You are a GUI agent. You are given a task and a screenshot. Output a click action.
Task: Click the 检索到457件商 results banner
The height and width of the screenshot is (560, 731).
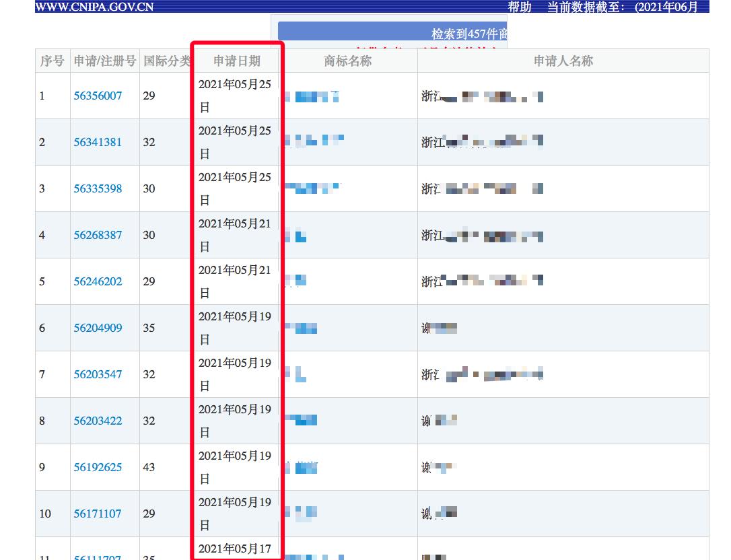click(x=392, y=31)
